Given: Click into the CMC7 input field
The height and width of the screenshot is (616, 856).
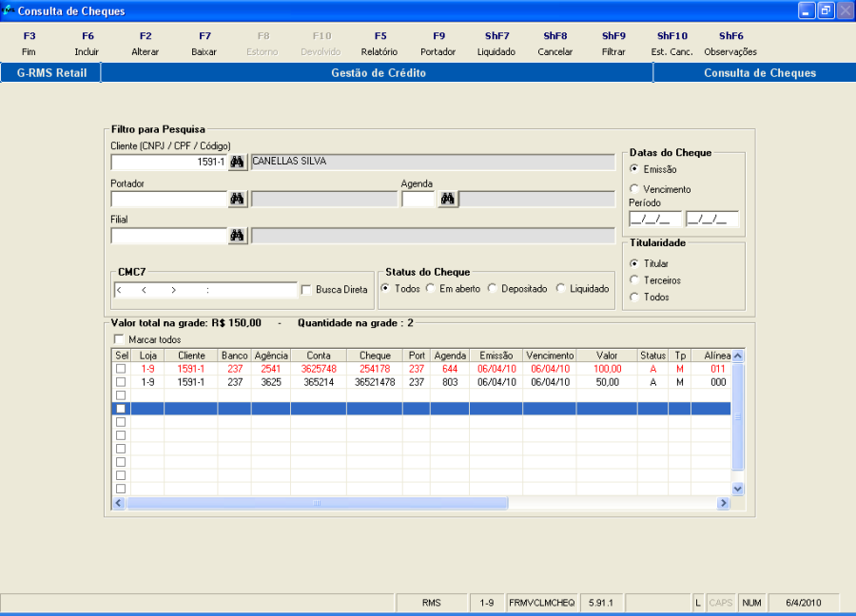Looking at the screenshot, I should 204,290.
